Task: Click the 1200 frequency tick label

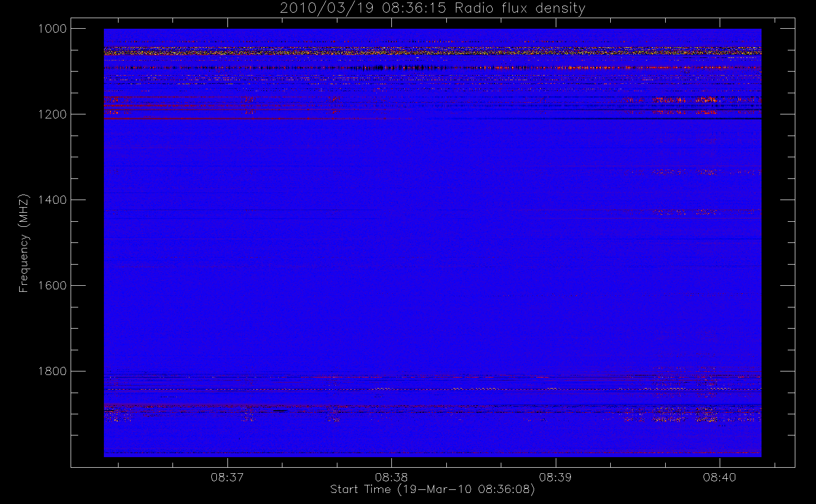Action: click(52, 114)
